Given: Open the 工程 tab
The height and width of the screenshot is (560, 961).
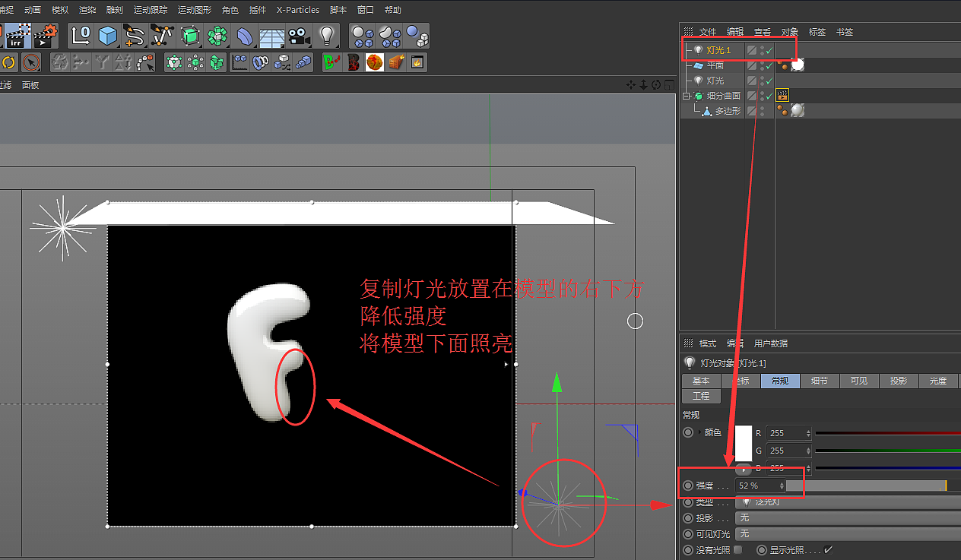Looking at the screenshot, I should [701, 396].
